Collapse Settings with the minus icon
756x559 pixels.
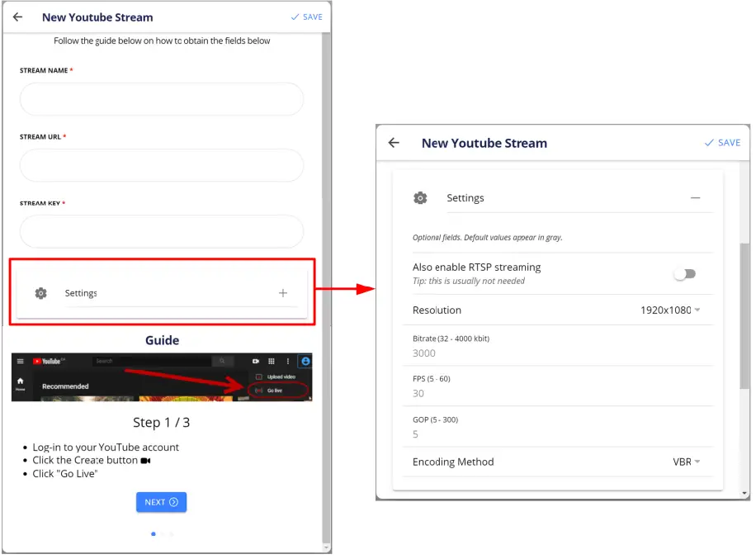click(x=695, y=197)
